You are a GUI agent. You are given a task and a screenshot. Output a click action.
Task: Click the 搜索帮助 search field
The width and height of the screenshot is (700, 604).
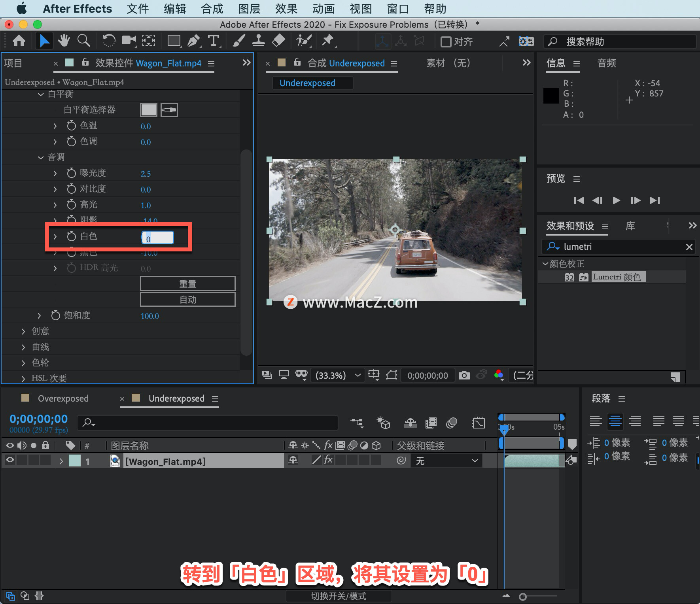click(620, 42)
